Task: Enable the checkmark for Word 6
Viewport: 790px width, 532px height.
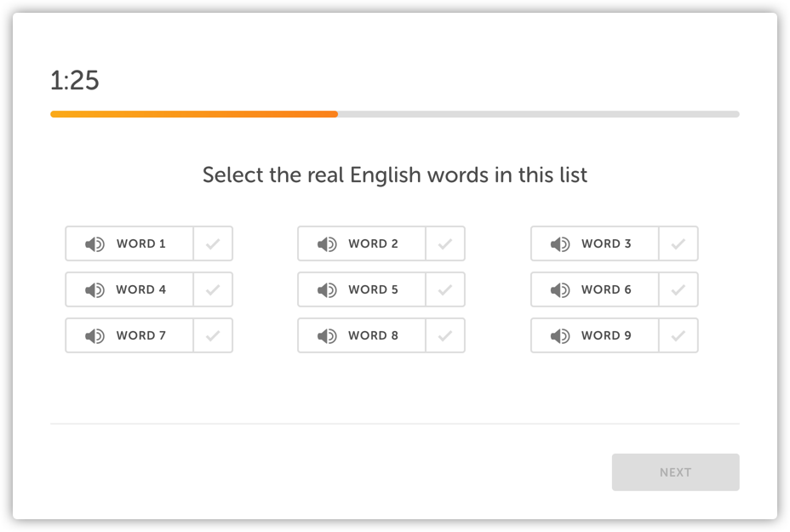Action: [x=678, y=290]
